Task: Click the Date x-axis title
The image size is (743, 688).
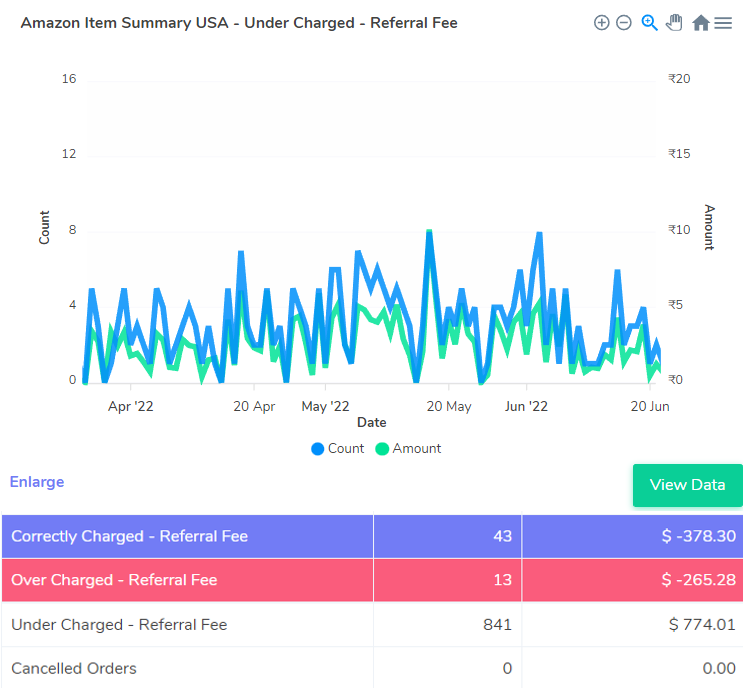Action: (372, 423)
